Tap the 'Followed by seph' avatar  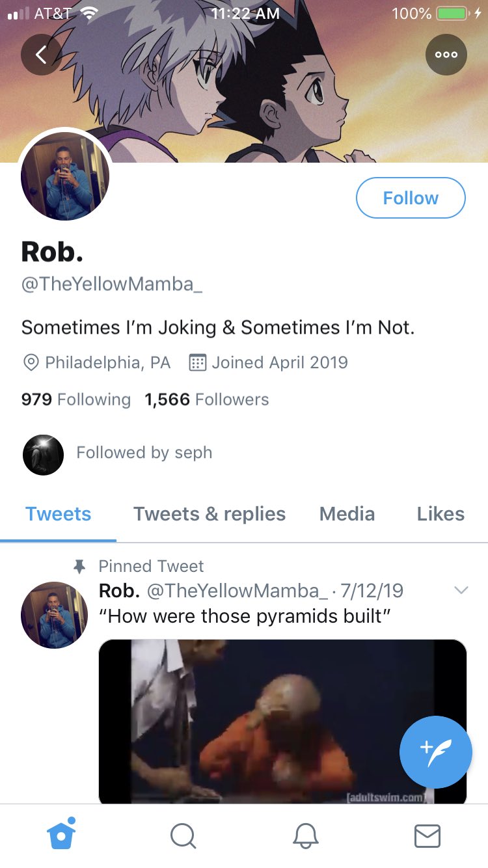tap(43, 455)
